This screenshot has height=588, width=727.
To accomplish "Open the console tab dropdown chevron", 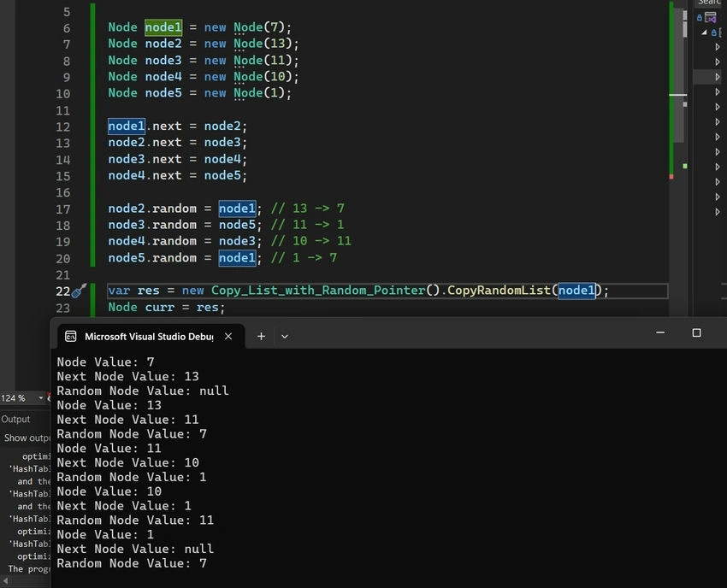I will 285,337.
